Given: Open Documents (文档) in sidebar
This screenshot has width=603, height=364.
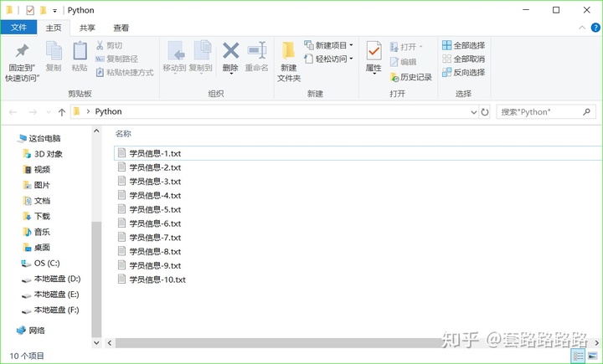Looking at the screenshot, I should 37,201.
